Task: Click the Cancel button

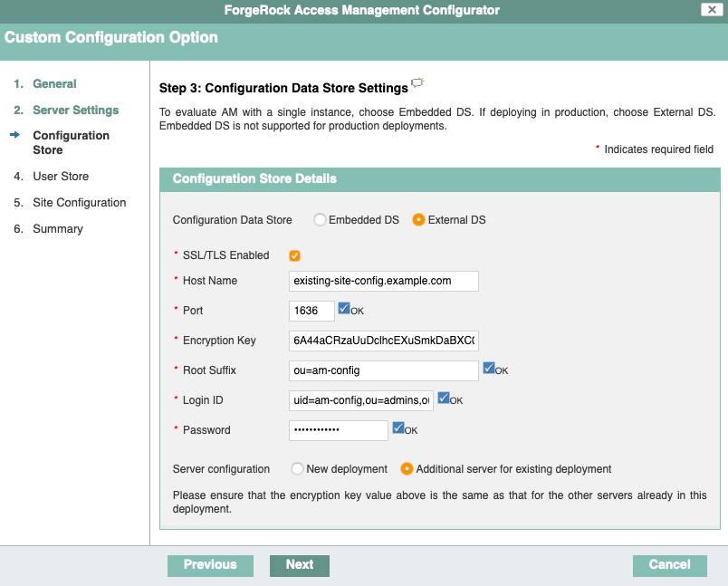Action: coord(669,565)
